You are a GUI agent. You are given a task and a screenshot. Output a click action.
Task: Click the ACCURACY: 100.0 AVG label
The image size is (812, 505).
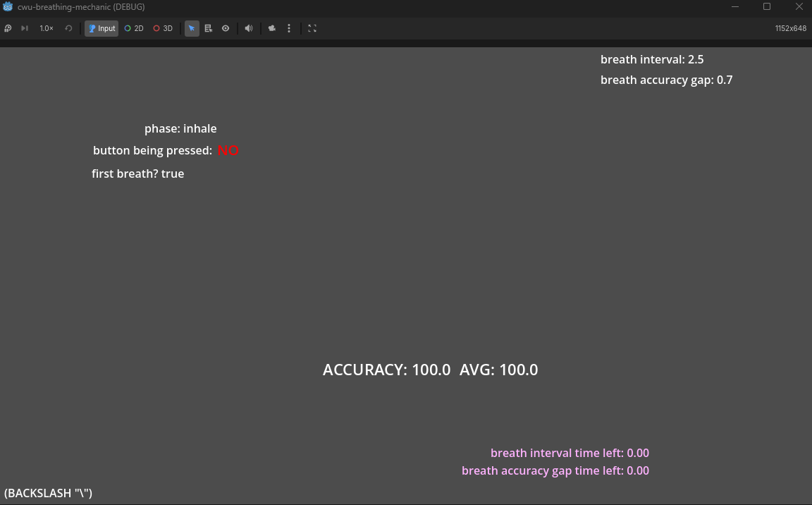[x=430, y=370]
